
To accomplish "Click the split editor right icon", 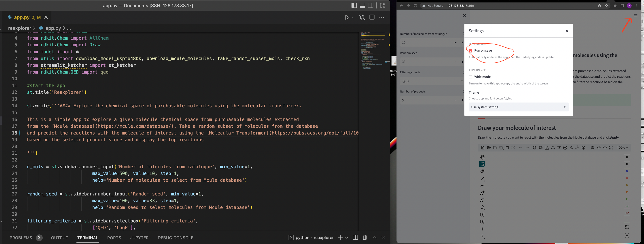I will pos(372,17).
